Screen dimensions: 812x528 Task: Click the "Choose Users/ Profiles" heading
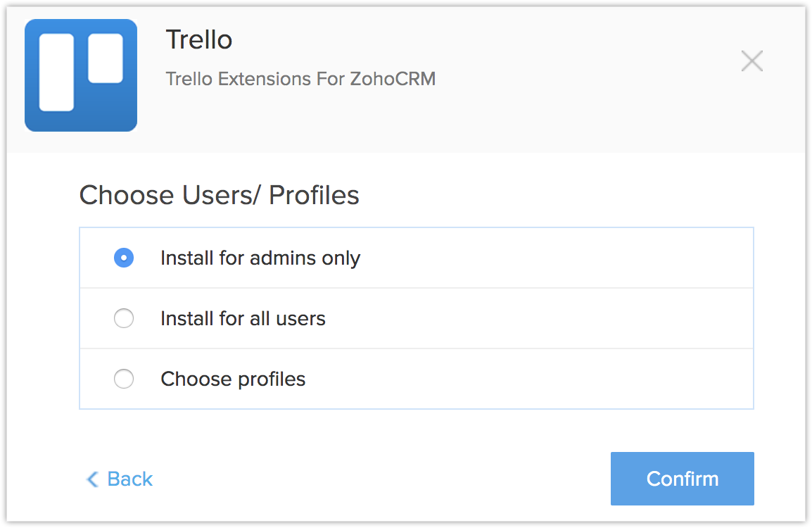pyautogui.click(x=219, y=195)
